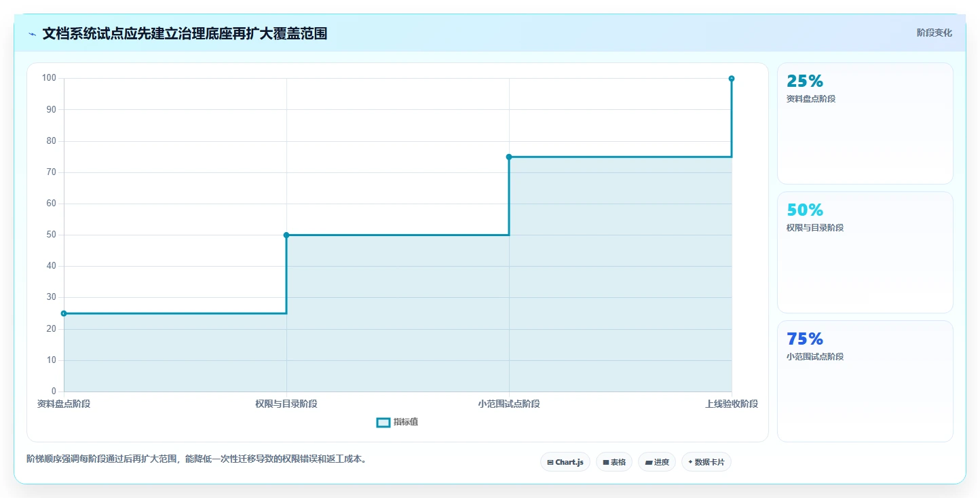The width and height of the screenshot is (980, 498).
Task: Click the lightning icon beside the title
Action: click(x=33, y=33)
